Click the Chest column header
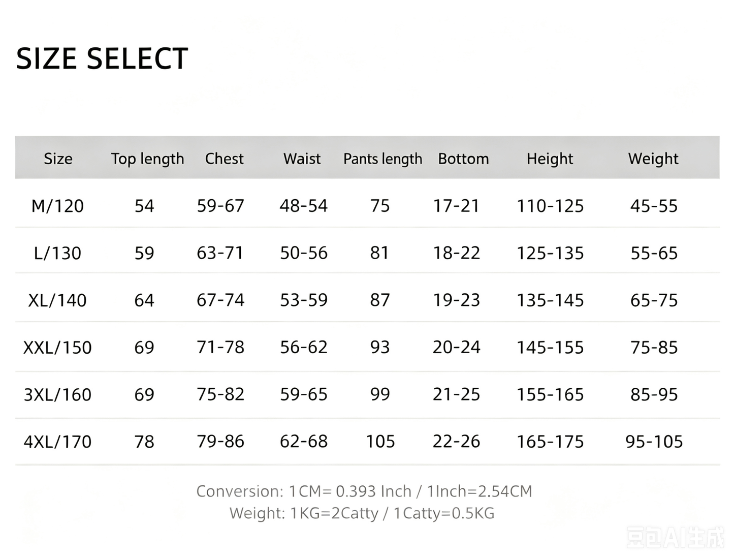 (224, 159)
